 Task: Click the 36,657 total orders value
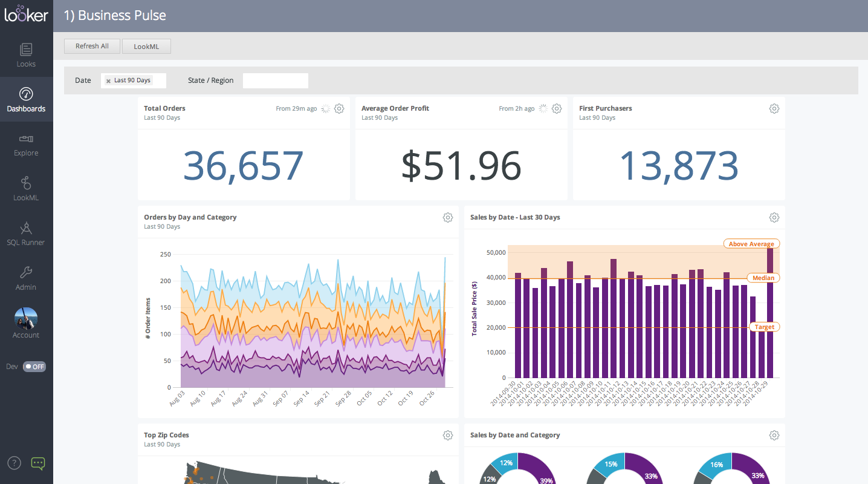click(243, 166)
